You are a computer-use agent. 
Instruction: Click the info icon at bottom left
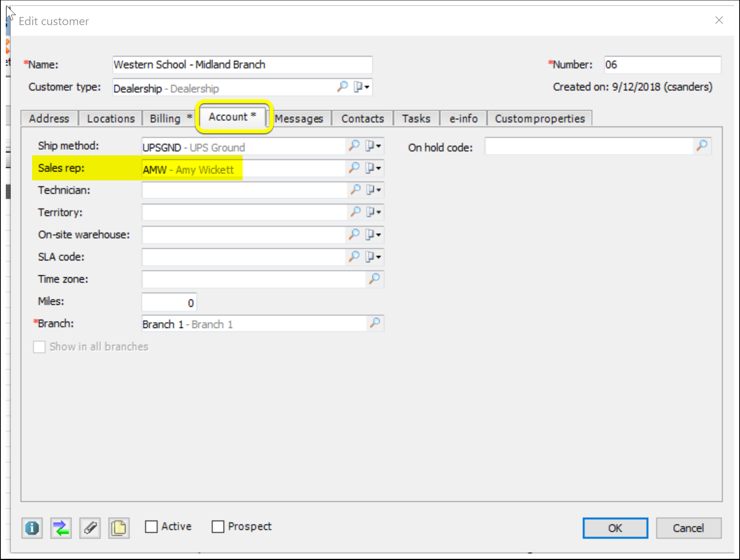click(32, 528)
